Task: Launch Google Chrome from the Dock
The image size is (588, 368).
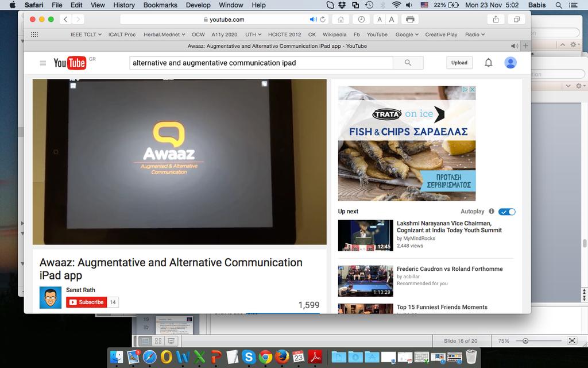Action: pos(265,356)
